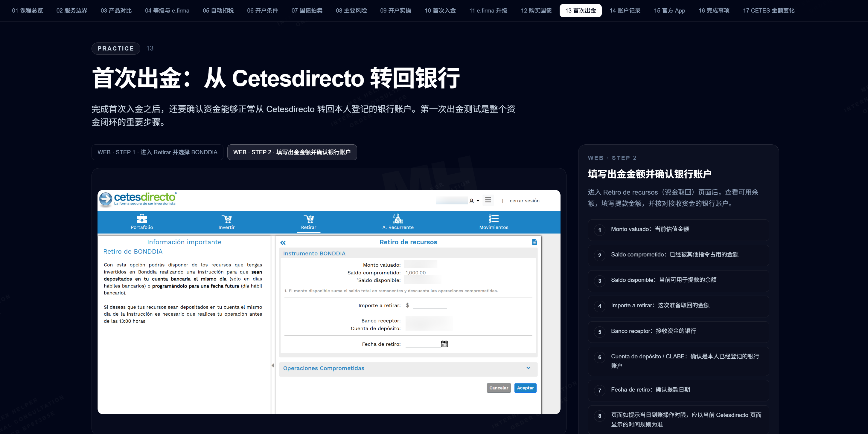The height and width of the screenshot is (434, 868).
Task: Click the Cancelar button
Action: pyautogui.click(x=499, y=388)
